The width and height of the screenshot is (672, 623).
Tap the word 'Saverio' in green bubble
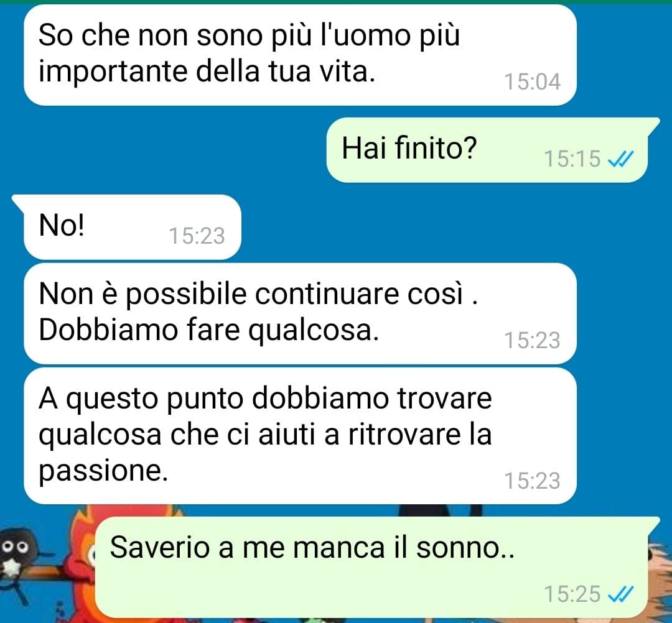[161, 548]
